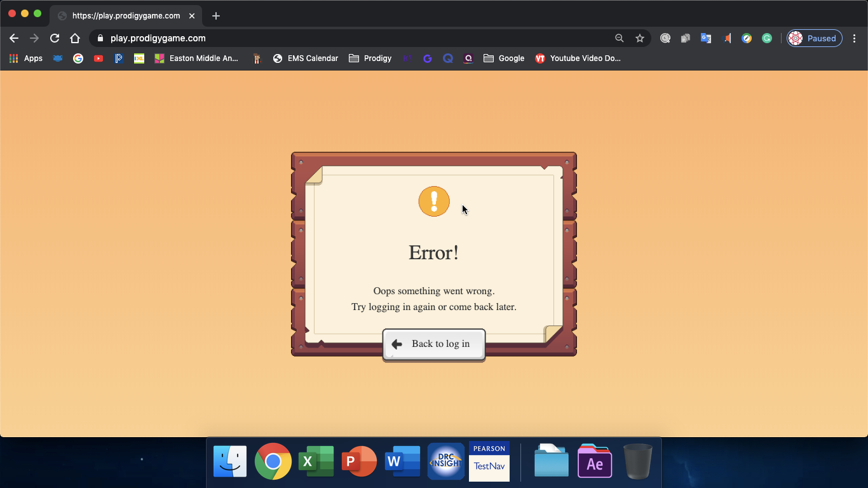This screenshot has height=488, width=868.
Task: Open the PowerSchool bookmark icon
Action: tap(119, 58)
